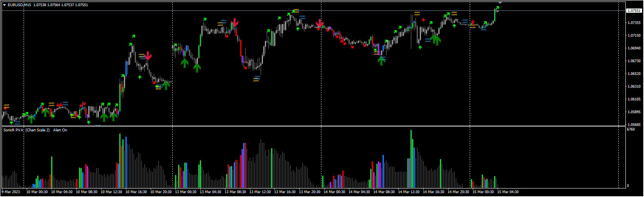This screenshot has width=644, height=197.
Task: Click the tallest green volume bar near 14 Mar 12:30
Action: point(411,159)
